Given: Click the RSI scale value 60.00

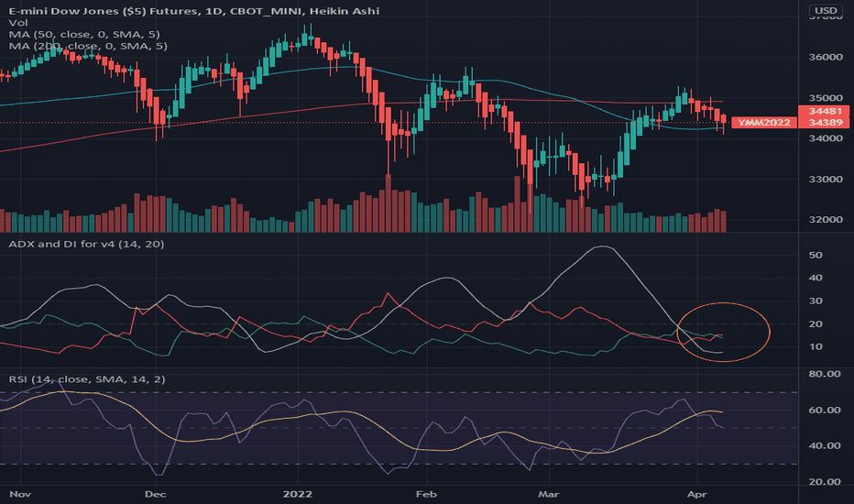Looking at the screenshot, I should [x=825, y=410].
